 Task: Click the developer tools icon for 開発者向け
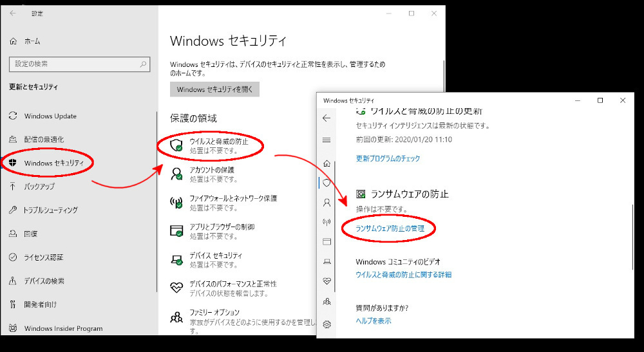click(13, 304)
